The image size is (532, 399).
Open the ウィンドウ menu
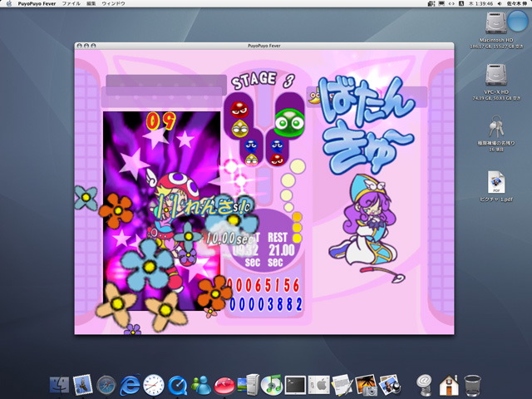(x=113, y=3)
